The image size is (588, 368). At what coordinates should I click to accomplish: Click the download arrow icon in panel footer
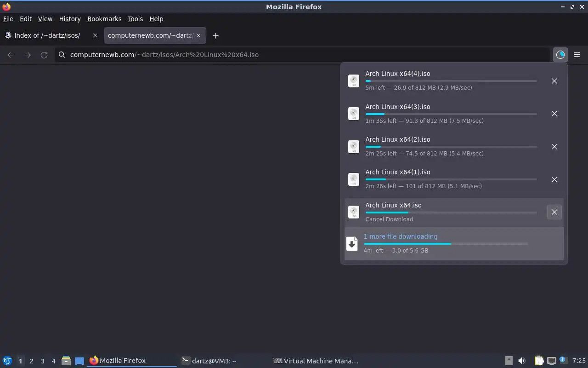[x=352, y=244]
